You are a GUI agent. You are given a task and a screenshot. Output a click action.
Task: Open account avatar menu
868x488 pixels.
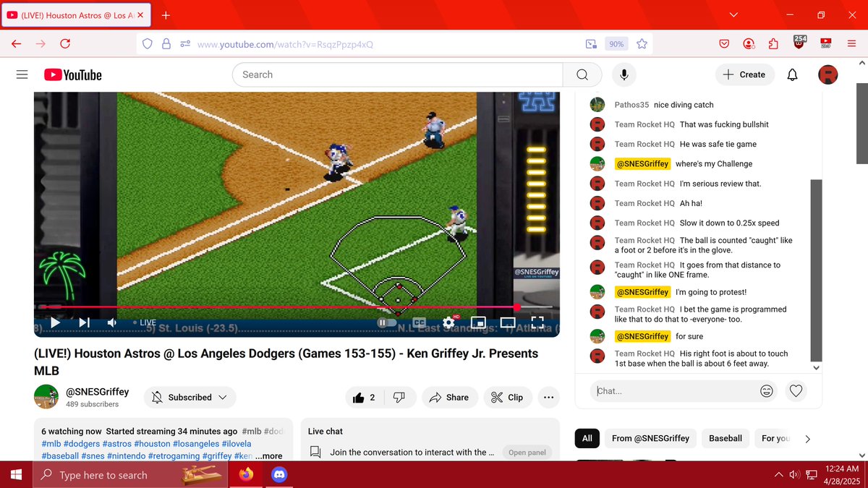point(828,74)
